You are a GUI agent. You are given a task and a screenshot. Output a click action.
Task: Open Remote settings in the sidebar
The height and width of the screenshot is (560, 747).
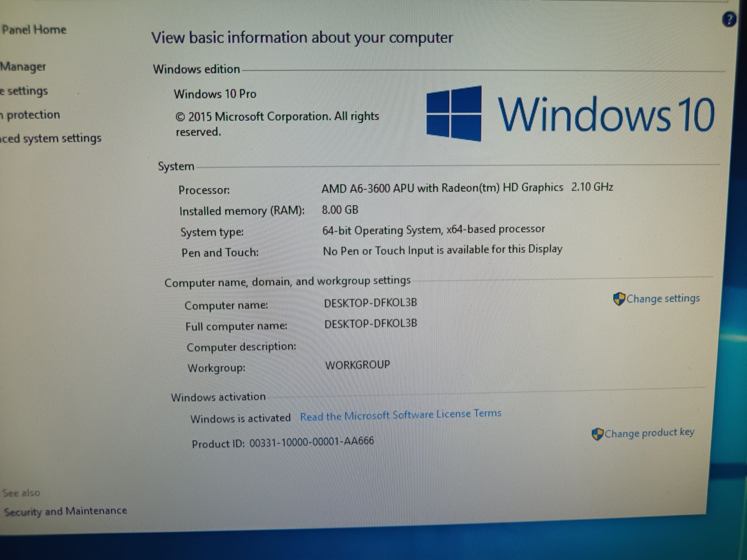pos(24,91)
